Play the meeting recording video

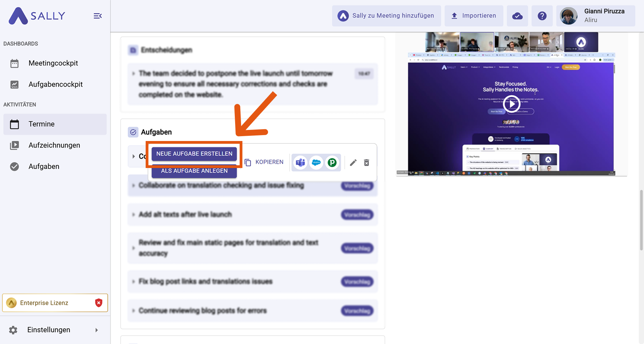coord(512,104)
